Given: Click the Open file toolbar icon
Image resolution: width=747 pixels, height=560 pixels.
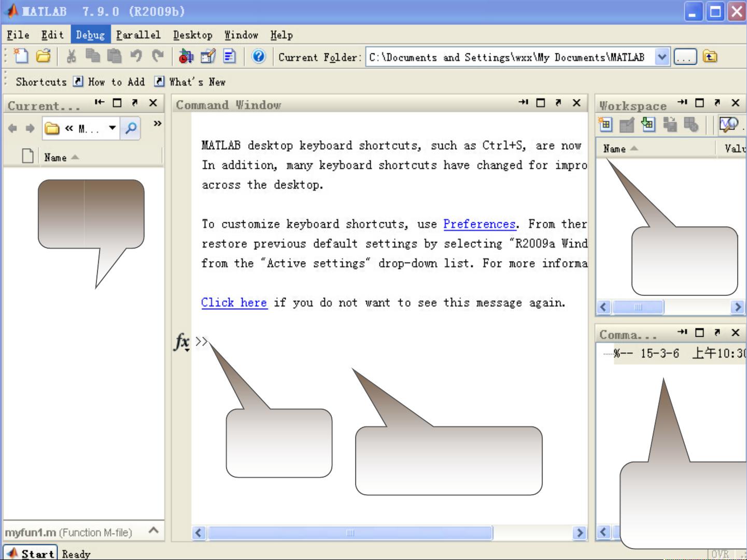Looking at the screenshot, I should pyautogui.click(x=44, y=56).
